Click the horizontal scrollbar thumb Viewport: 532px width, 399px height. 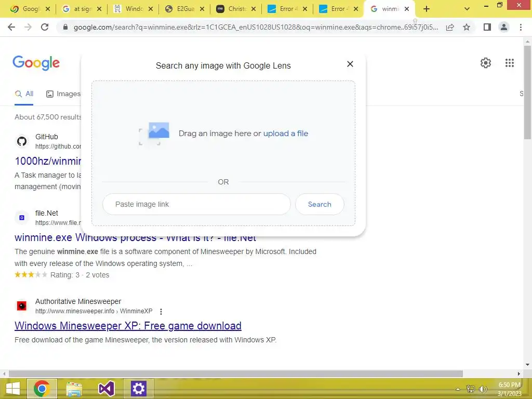tap(236, 374)
